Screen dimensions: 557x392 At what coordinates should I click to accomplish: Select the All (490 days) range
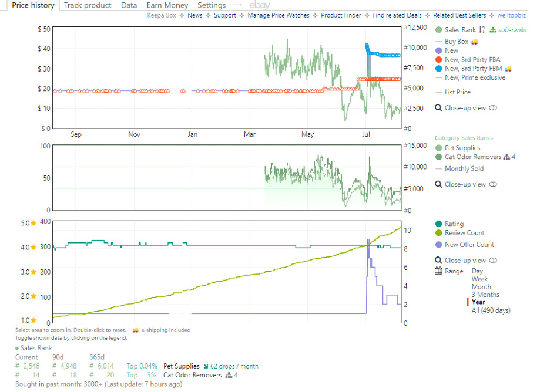tap(491, 310)
